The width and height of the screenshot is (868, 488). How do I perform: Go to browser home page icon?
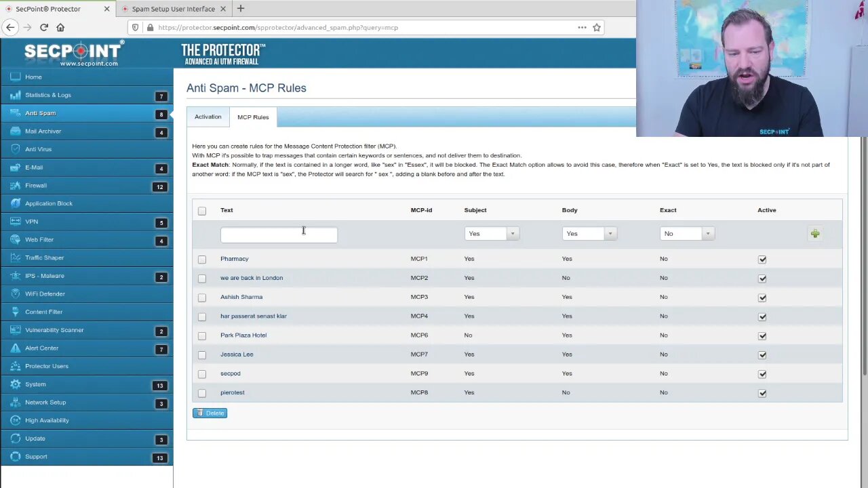[x=60, y=27]
